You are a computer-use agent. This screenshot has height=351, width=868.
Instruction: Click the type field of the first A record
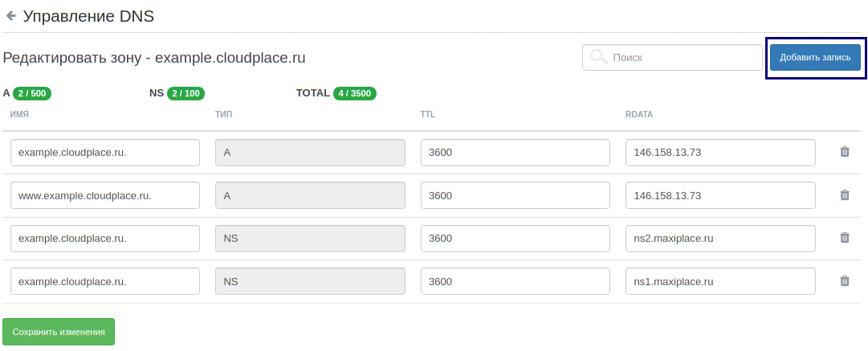(310, 153)
